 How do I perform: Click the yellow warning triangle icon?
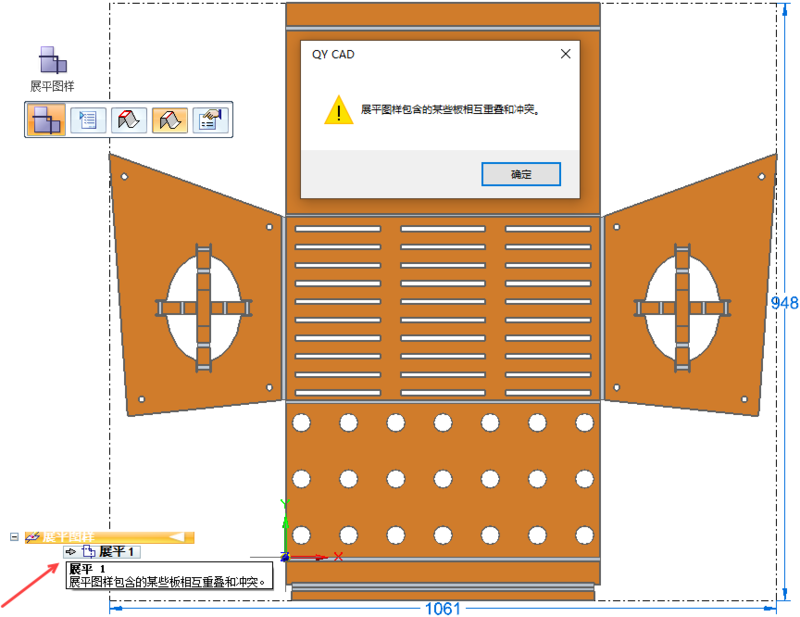tap(339, 110)
